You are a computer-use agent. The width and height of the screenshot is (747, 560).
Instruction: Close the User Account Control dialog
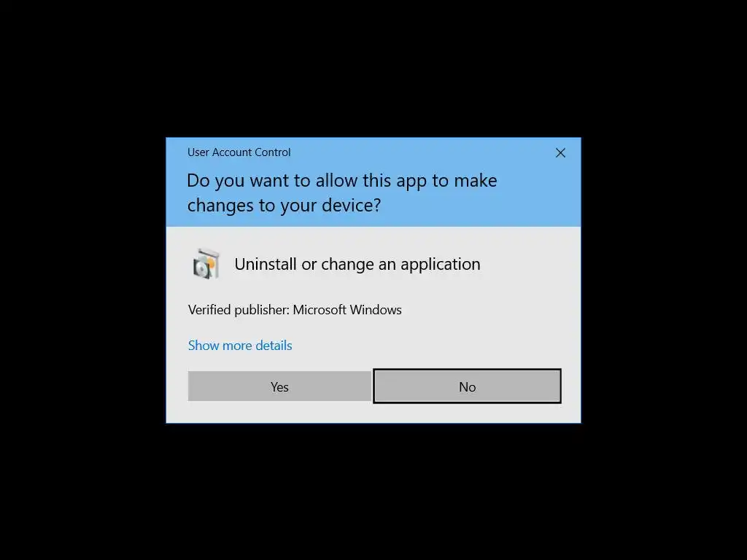tap(560, 153)
